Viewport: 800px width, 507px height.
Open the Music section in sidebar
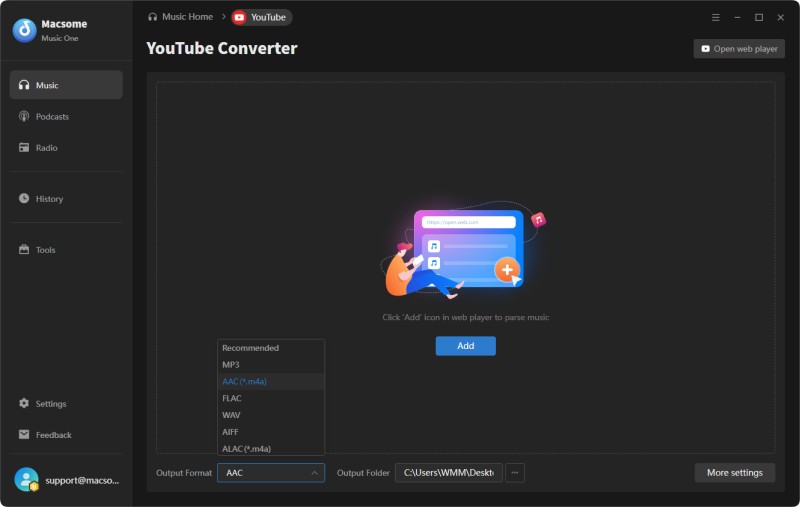[66, 85]
